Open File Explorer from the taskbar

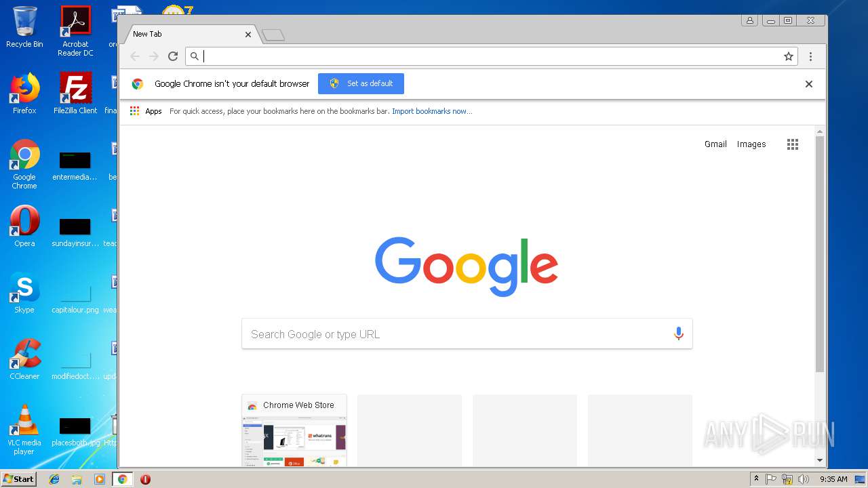click(x=77, y=479)
